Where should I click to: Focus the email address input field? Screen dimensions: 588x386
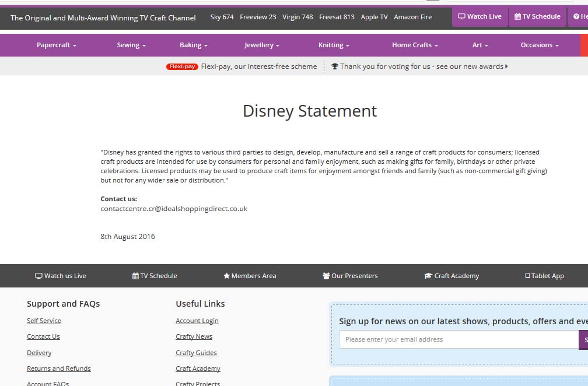(x=459, y=339)
